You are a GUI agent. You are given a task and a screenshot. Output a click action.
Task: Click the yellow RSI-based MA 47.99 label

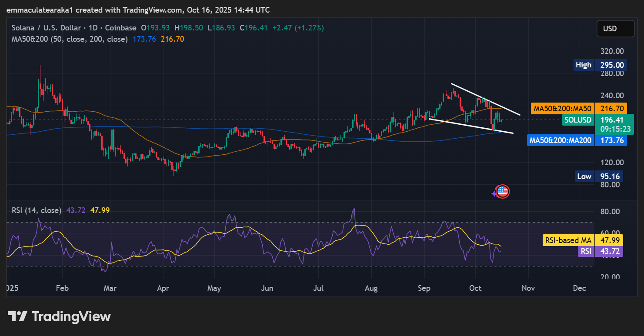(583, 240)
